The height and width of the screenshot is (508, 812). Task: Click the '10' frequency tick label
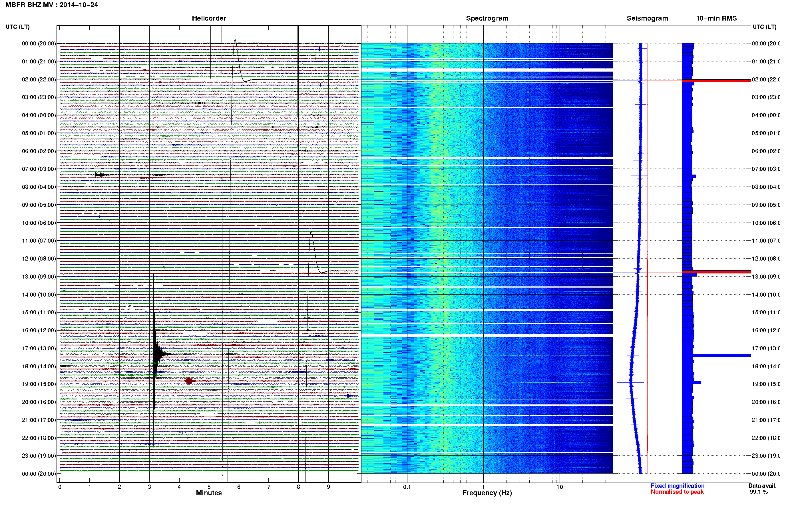click(x=559, y=487)
